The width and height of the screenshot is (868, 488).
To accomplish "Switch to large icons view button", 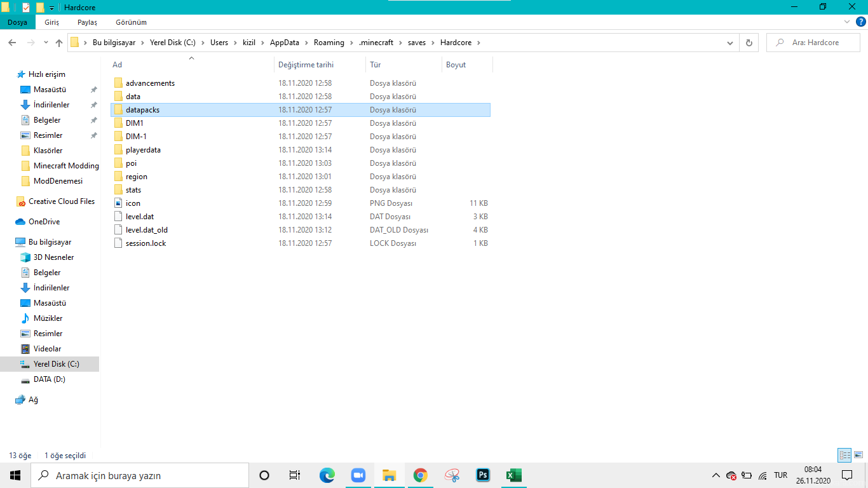I will 858,455.
